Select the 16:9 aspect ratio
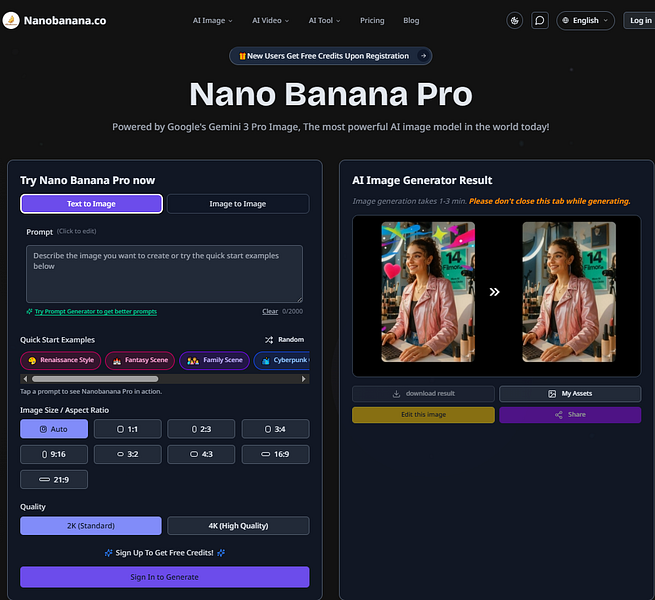 pos(276,454)
